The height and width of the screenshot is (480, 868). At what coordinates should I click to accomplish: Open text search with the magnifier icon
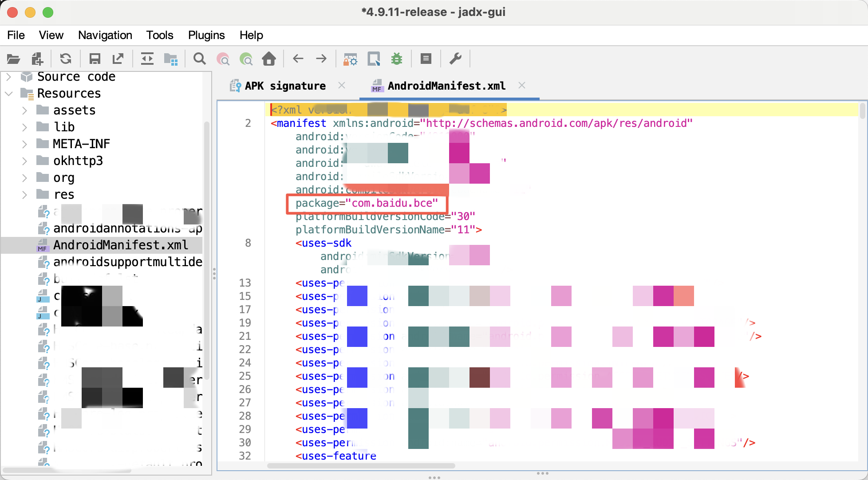pos(200,59)
